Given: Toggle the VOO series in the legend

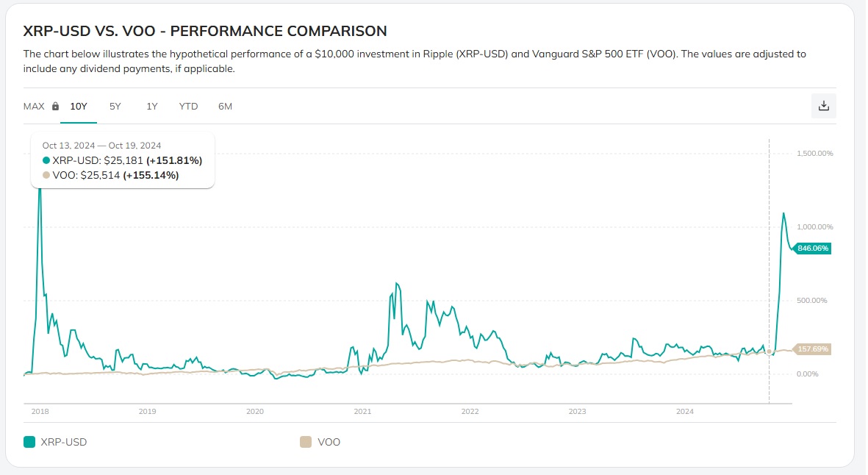Looking at the screenshot, I should (x=320, y=442).
